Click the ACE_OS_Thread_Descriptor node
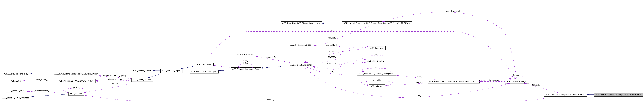The height and width of the screenshot is (108, 644). pyautogui.click(x=204, y=71)
